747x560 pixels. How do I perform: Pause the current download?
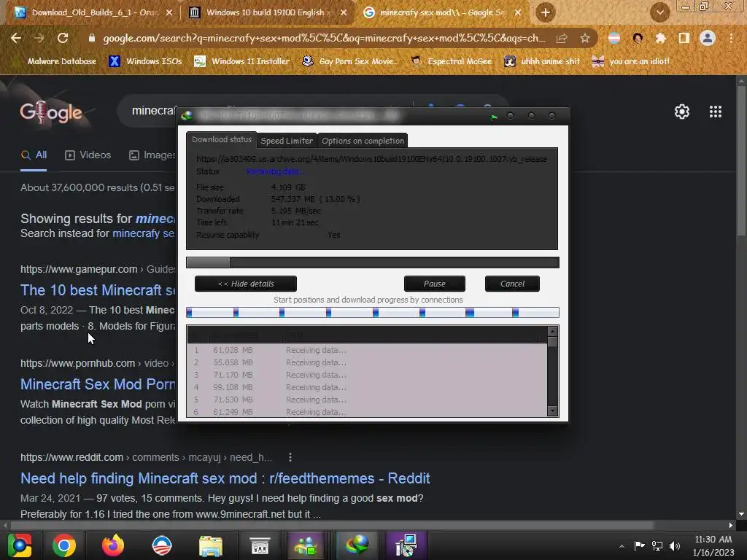435,284
